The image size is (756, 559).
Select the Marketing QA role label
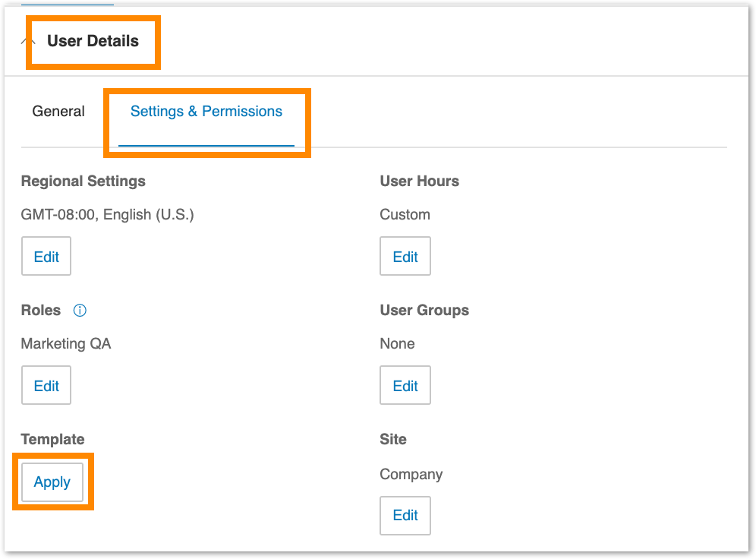(x=65, y=343)
